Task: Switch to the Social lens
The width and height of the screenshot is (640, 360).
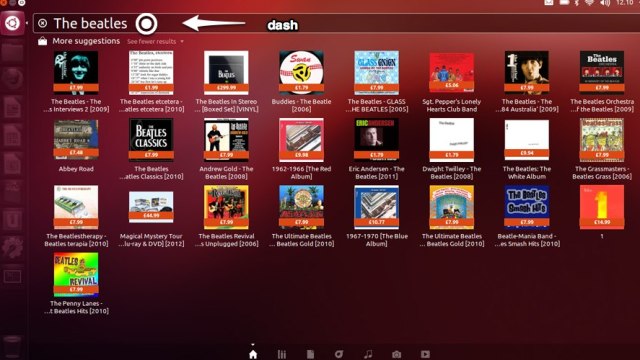Action: [339, 354]
